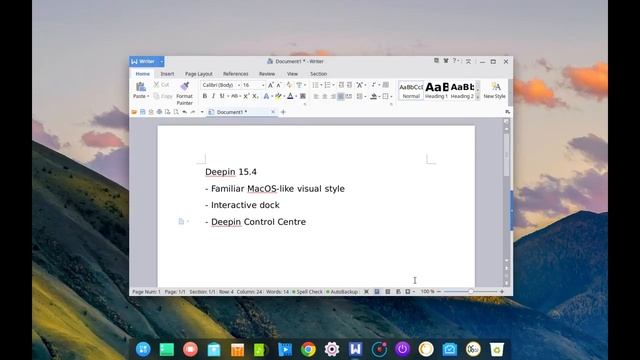640x360 pixels.
Task: Apply italic formatting
Action: pyautogui.click(x=213, y=96)
